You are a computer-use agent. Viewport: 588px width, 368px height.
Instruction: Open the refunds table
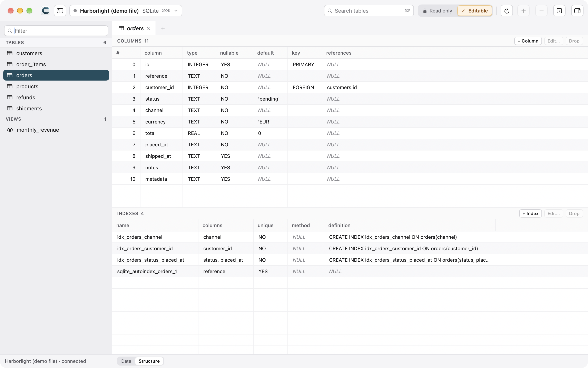[56, 97]
